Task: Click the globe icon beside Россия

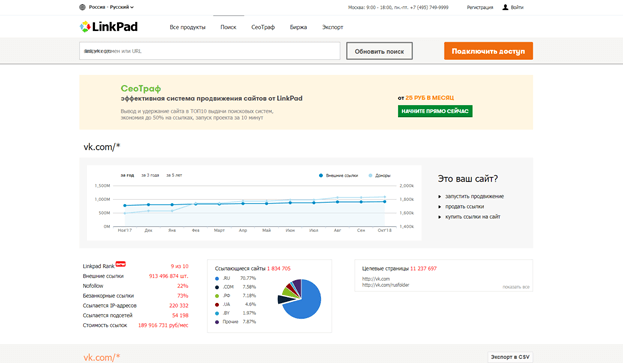Action: click(x=82, y=7)
